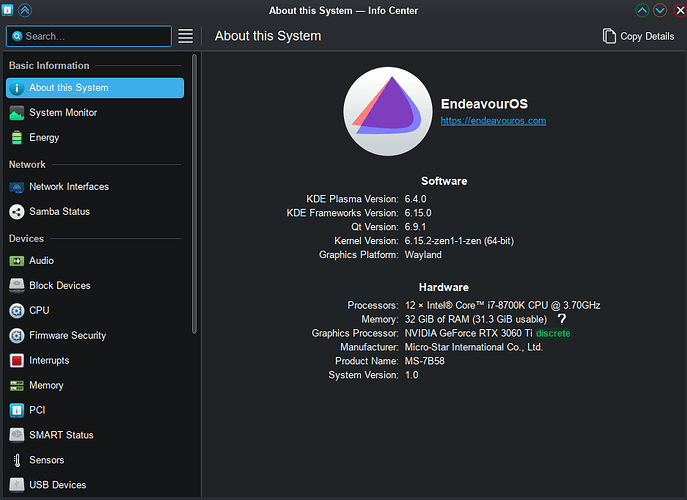Viewport: 687px width, 500px height.
Task: Click the Search input field
Action: tap(96, 36)
